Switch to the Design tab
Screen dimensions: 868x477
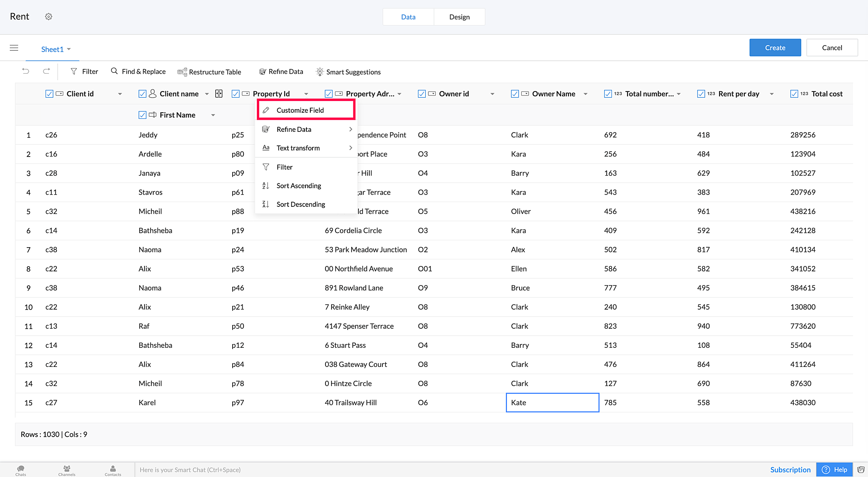[459, 17]
